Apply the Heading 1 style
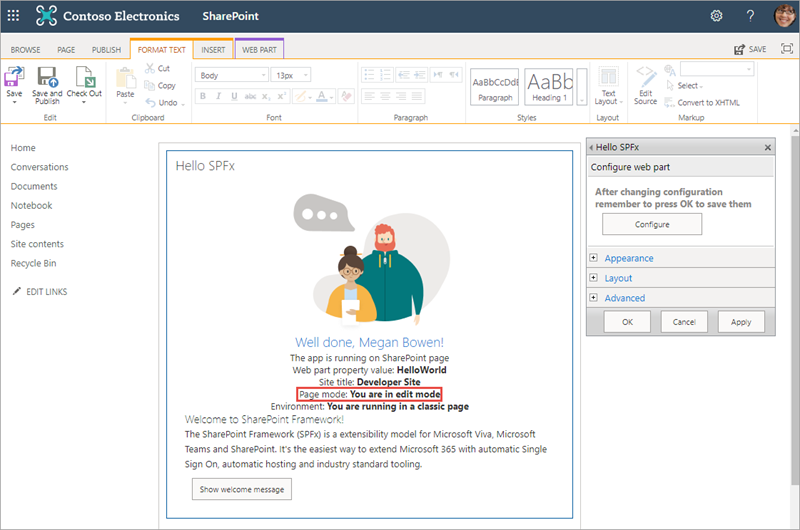This screenshot has height=530, width=800. [549, 87]
